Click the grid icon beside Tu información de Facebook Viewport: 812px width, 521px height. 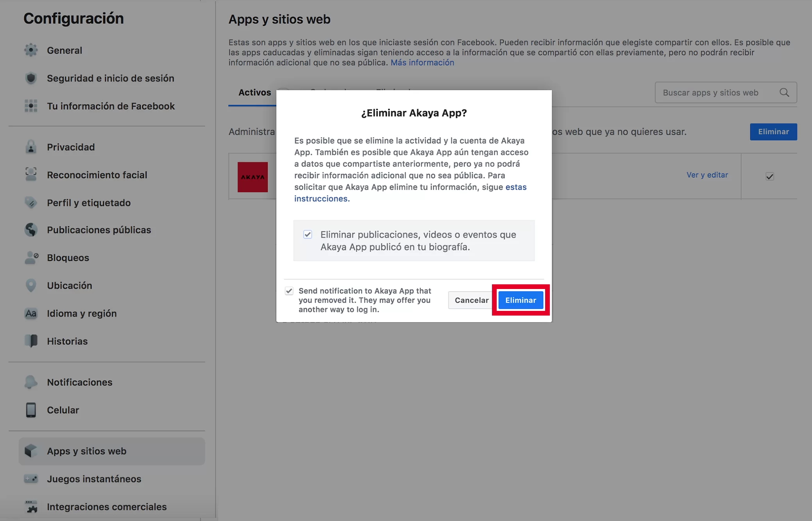tap(31, 106)
